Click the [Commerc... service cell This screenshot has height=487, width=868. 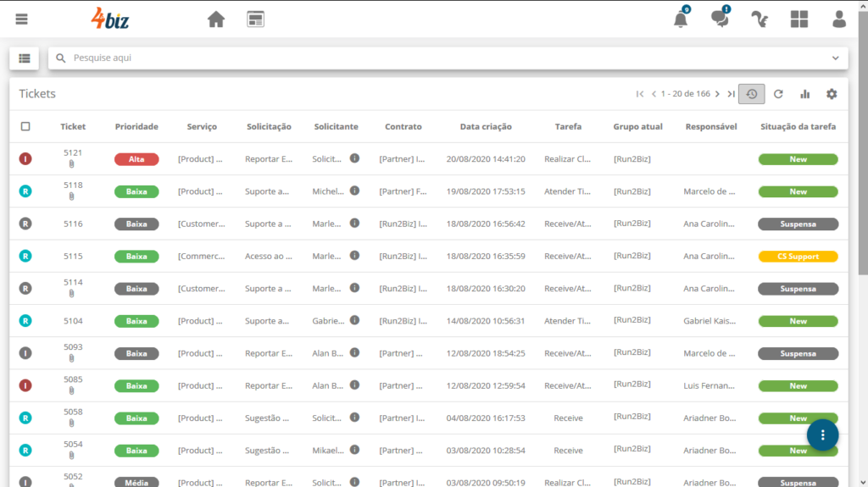click(202, 257)
